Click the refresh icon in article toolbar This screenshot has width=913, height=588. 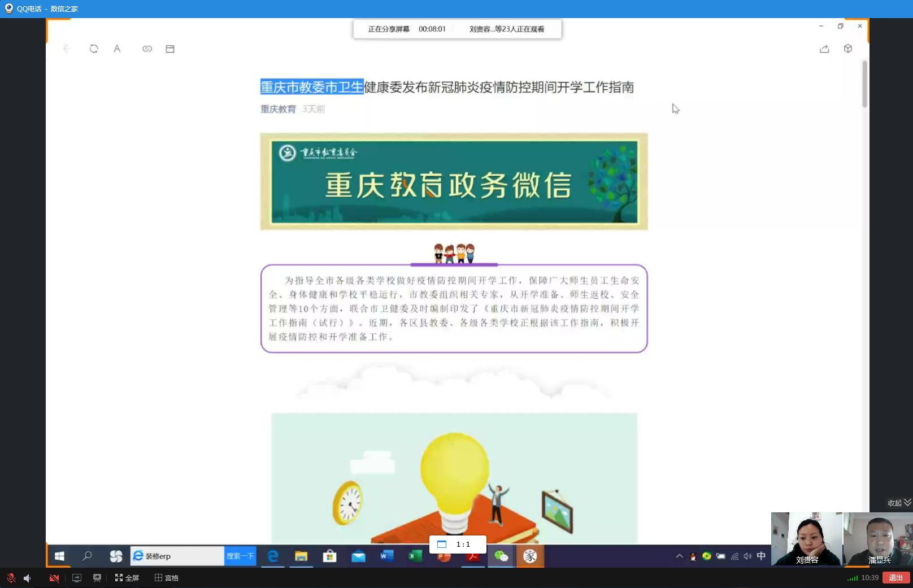tap(94, 49)
